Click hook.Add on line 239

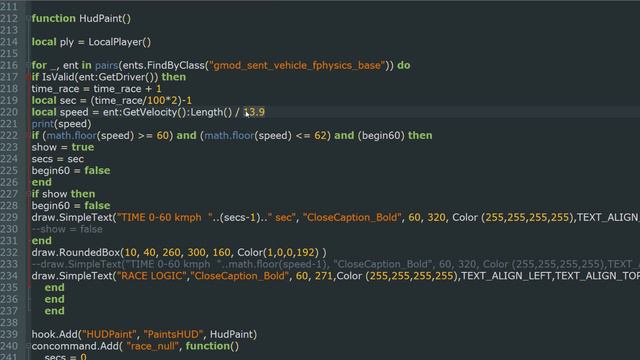pos(55,334)
